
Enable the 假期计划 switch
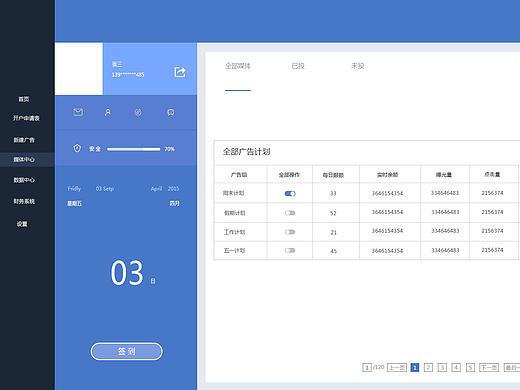(290, 213)
